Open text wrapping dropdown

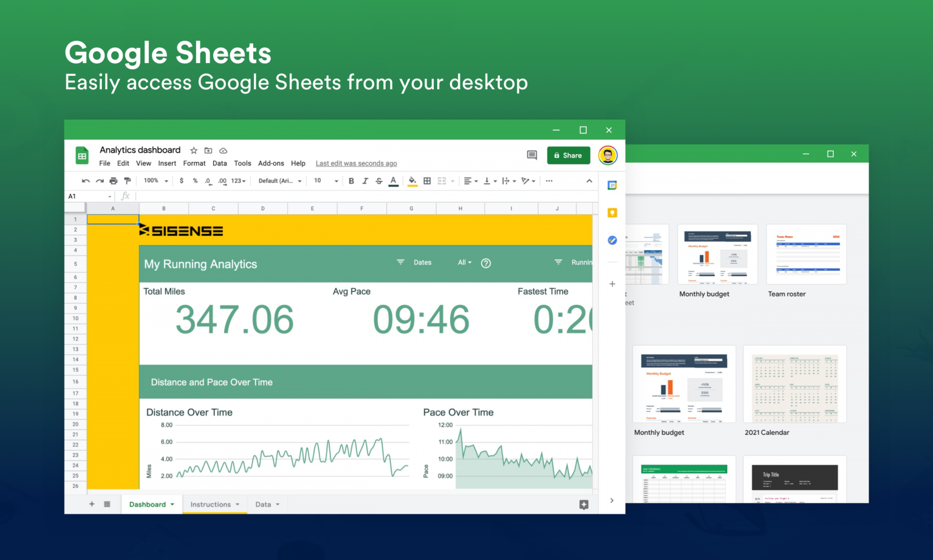pos(509,181)
